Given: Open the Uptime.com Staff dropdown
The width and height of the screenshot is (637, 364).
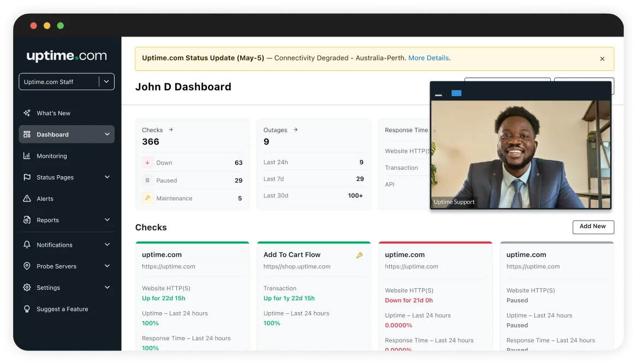Looking at the screenshot, I should (x=66, y=81).
